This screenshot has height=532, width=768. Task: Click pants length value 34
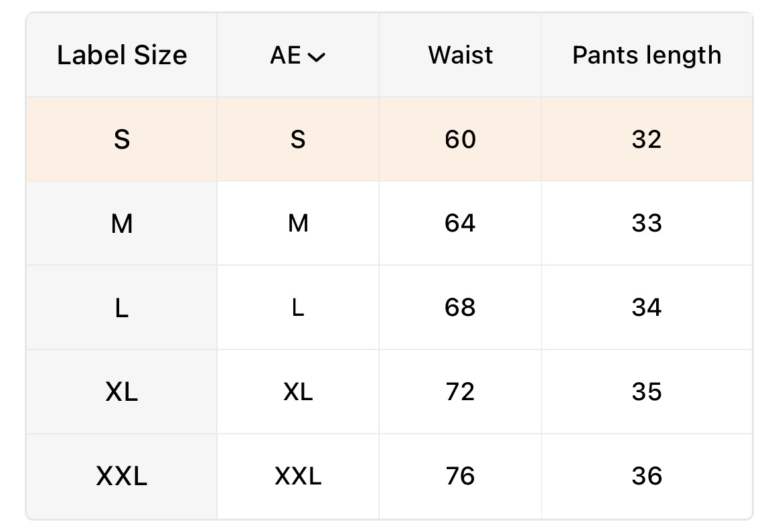[647, 308]
